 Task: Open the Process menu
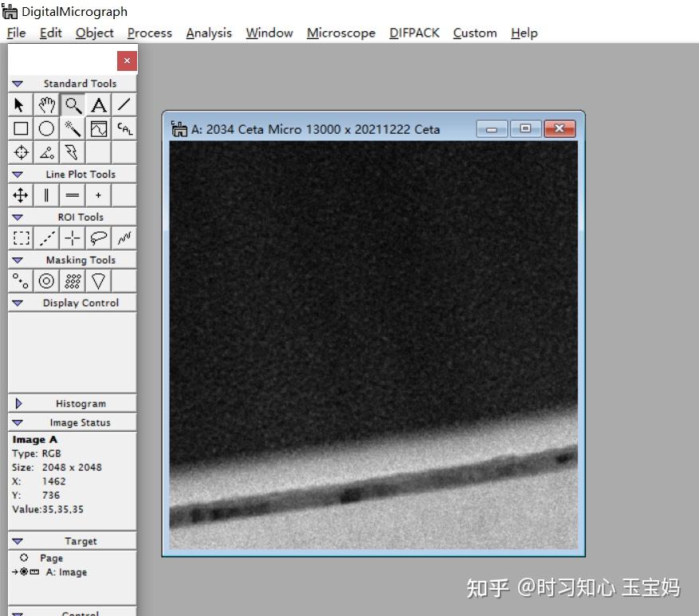click(x=149, y=33)
